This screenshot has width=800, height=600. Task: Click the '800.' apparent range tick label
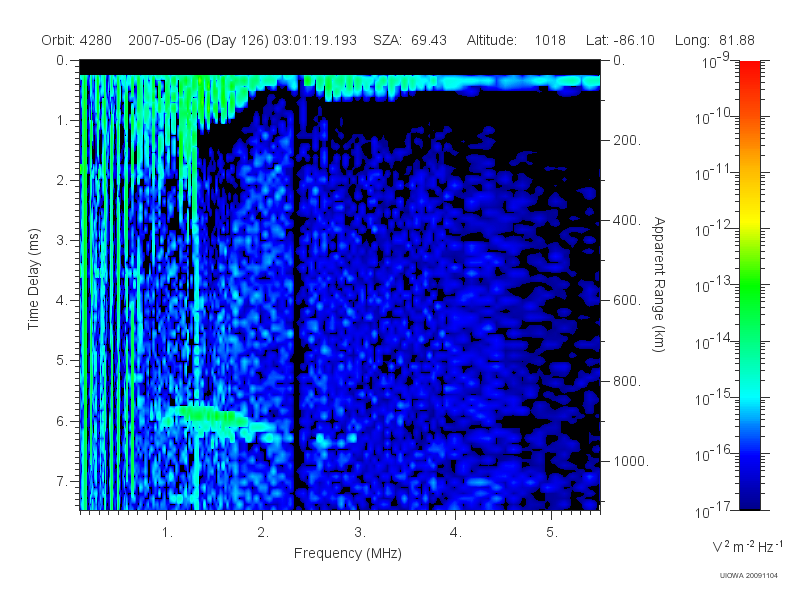(627, 381)
